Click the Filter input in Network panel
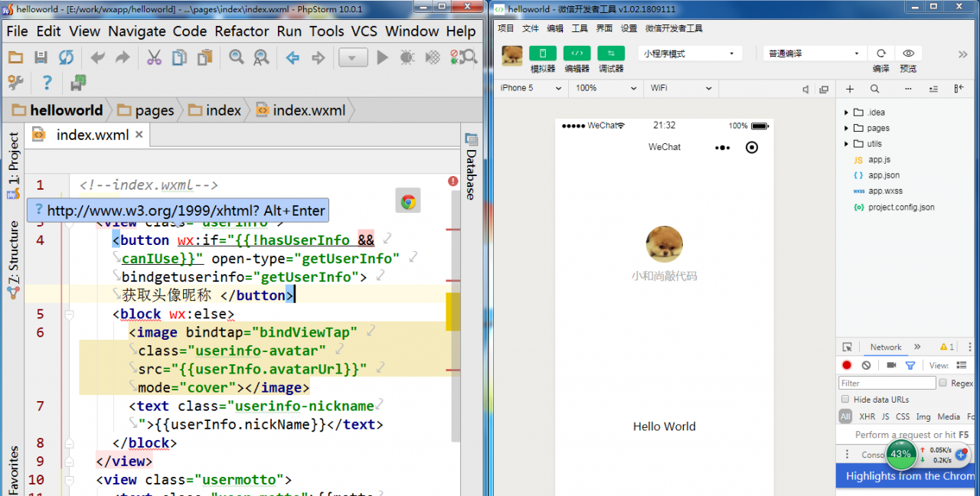Image resolution: width=980 pixels, height=496 pixels. [x=887, y=383]
